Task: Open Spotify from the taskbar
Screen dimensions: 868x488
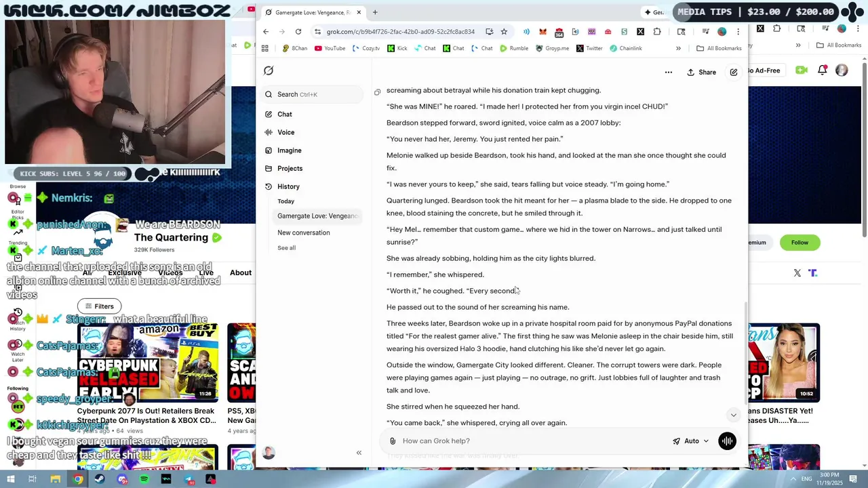Action: (x=144, y=479)
